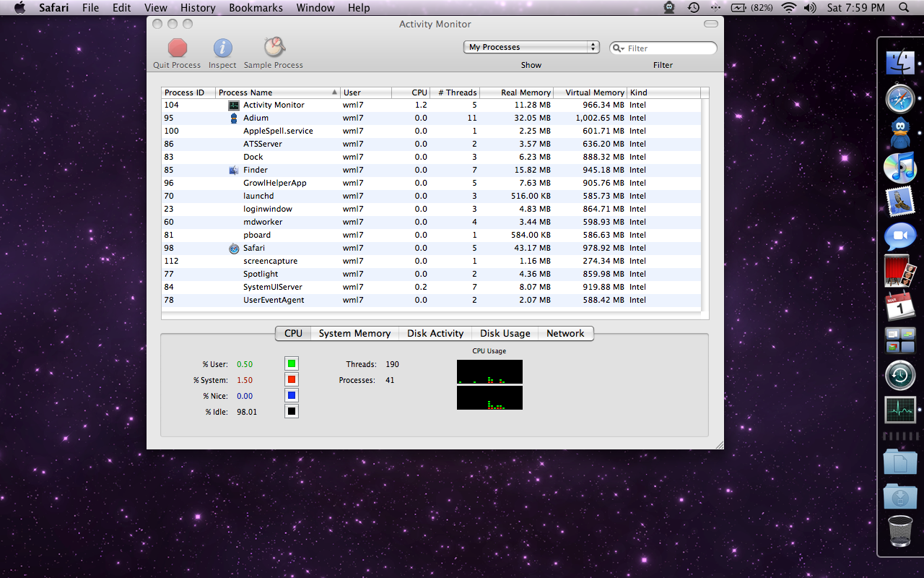Click the upper CPU Usage graph
The height and width of the screenshot is (578, 924).
click(x=489, y=372)
